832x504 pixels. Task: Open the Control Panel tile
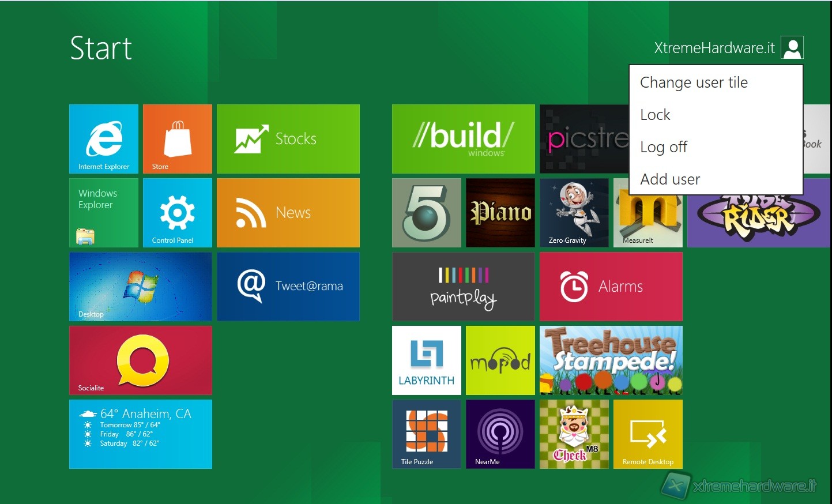pyautogui.click(x=178, y=213)
